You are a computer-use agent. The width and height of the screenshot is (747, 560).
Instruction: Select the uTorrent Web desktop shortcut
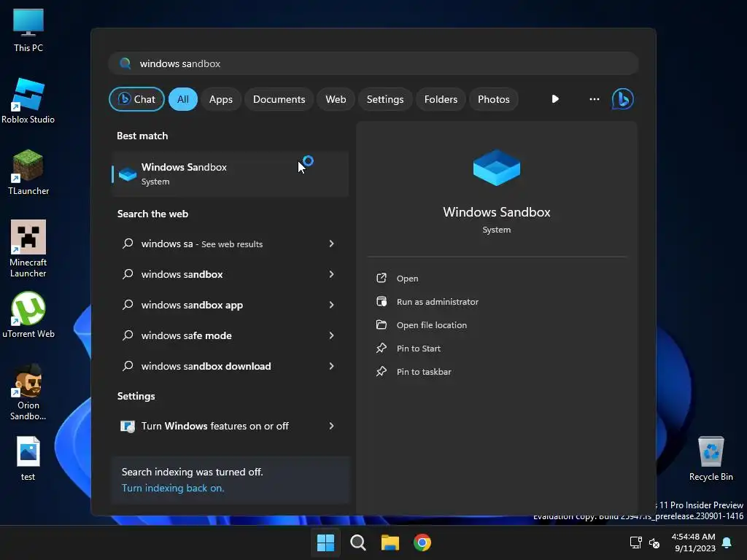pos(28,315)
